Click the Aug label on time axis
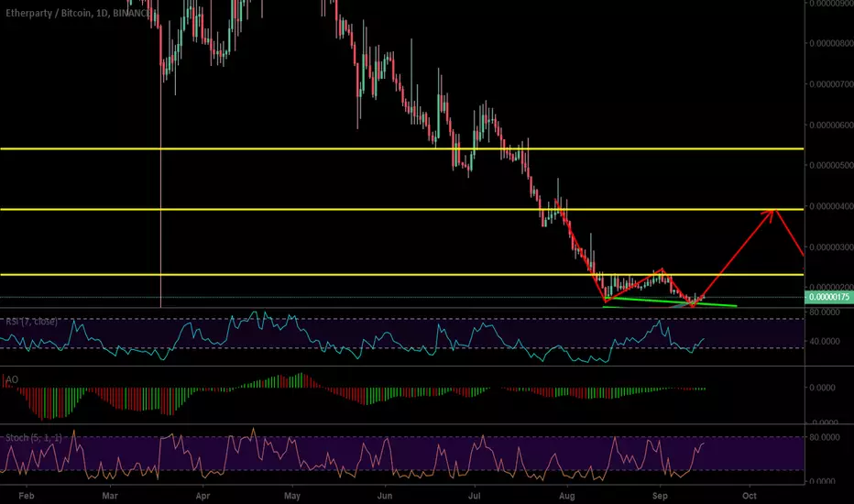 pyautogui.click(x=567, y=495)
